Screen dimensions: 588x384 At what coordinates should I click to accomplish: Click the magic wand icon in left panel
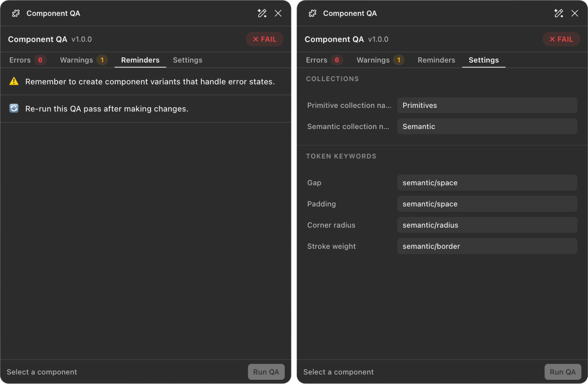click(262, 13)
